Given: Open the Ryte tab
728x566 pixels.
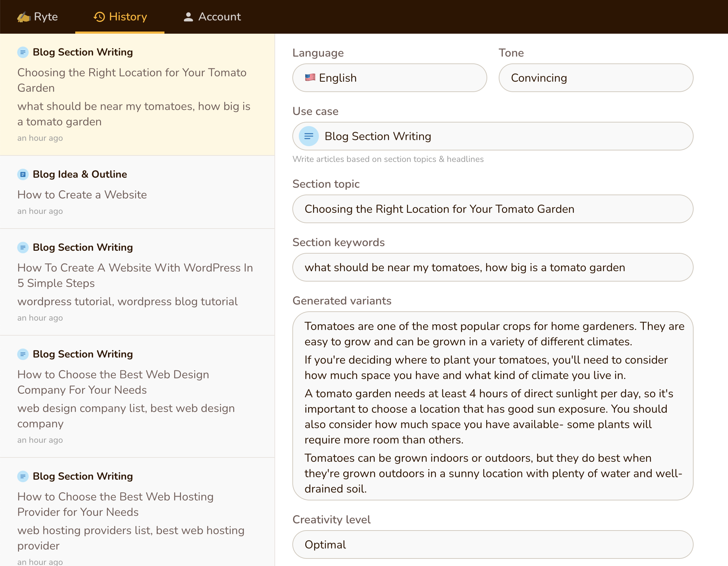Looking at the screenshot, I should click(38, 17).
